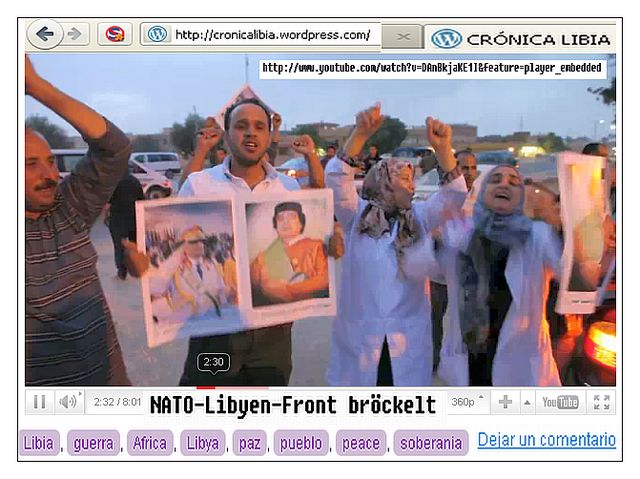Open the YouTube watch URL overlay link
This screenshot has height=479, width=640.
pos(432,68)
